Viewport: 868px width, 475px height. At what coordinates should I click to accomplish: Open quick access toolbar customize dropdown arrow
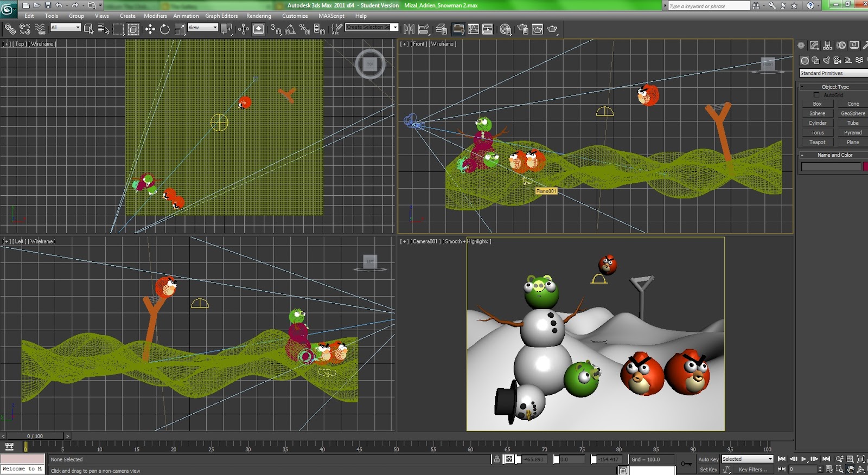(x=100, y=5)
